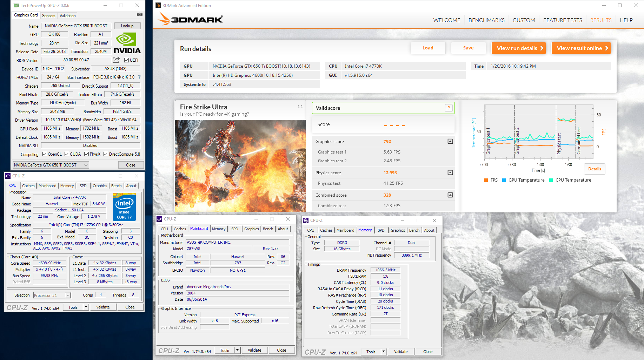Collapse the Combined score section
The width and height of the screenshot is (644, 360).
[450, 195]
